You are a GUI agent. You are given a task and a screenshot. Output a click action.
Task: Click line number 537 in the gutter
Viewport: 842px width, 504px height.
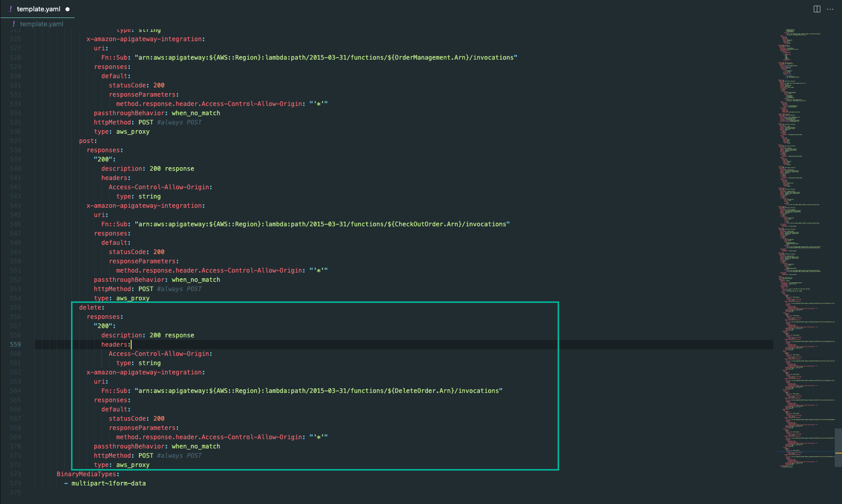click(x=15, y=141)
